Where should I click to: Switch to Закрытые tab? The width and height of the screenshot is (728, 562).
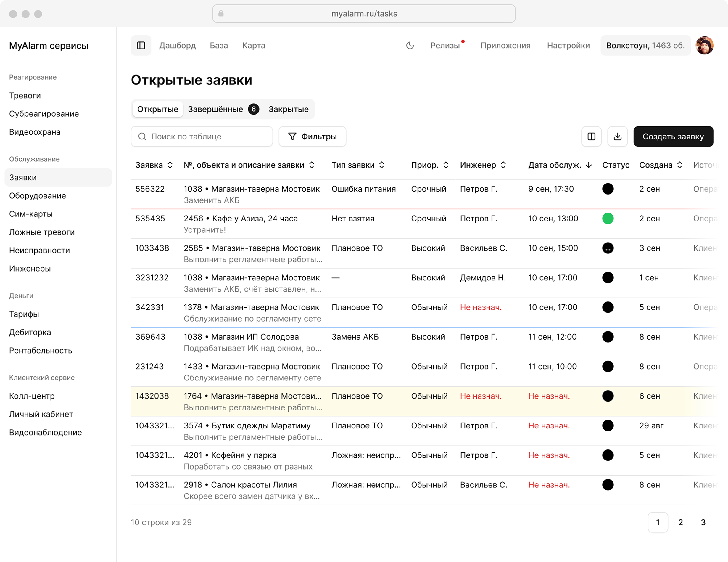[288, 109]
